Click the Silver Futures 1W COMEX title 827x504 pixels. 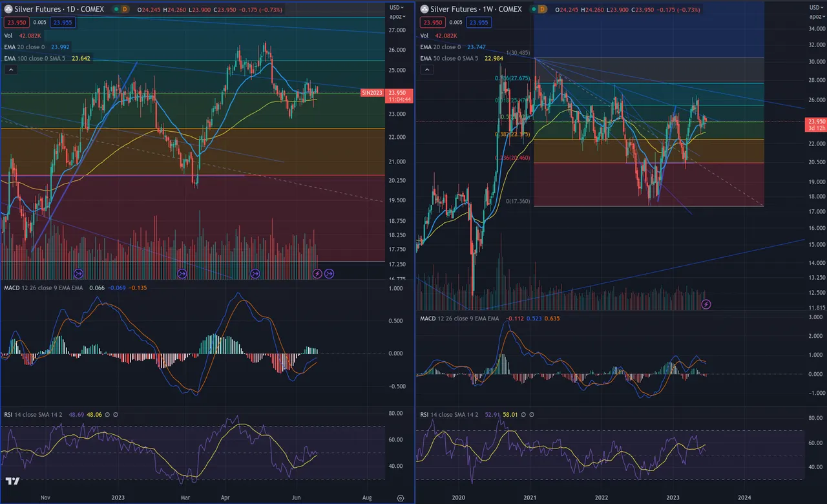(476, 10)
